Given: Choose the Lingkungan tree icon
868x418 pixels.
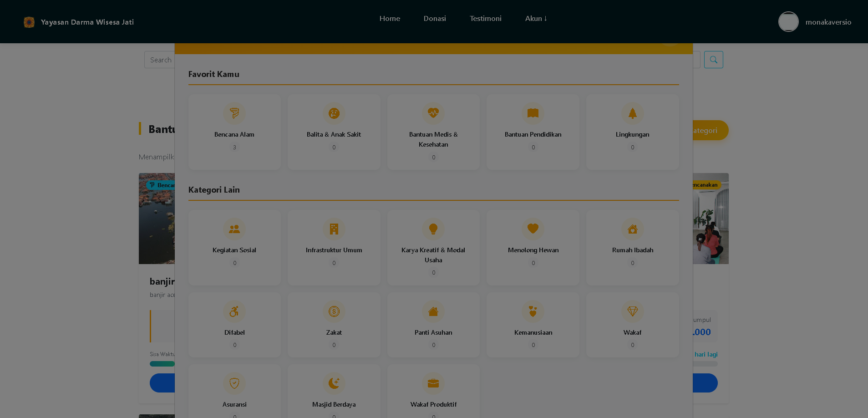Looking at the screenshot, I should tap(632, 113).
